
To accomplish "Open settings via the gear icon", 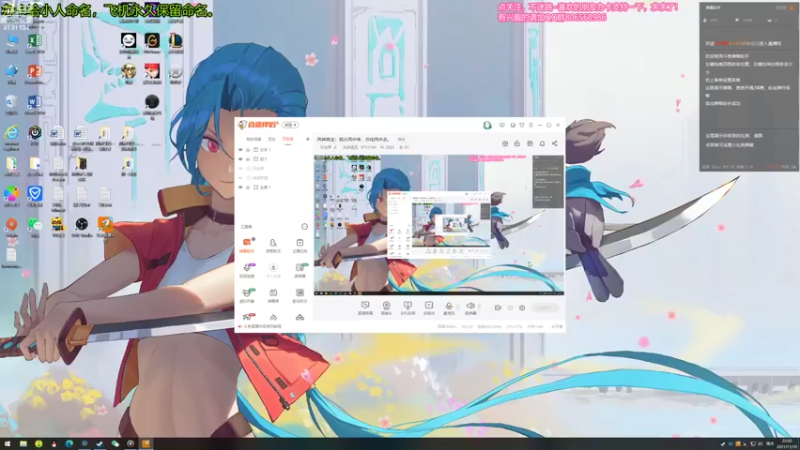I will point(522,308).
